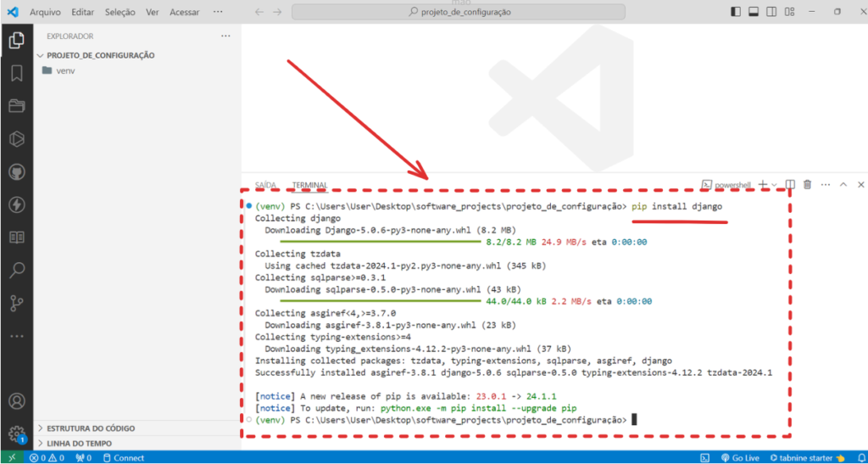The height and width of the screenshot is (464, 868).
Task: Open the lightning bolt view in activity bar
Action: click(x=17, y=205)
